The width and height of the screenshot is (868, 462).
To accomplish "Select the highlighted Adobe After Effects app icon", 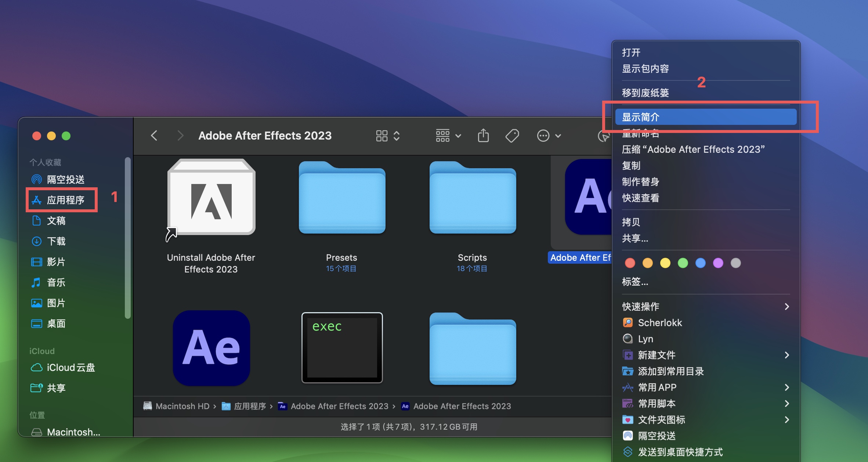I will (588, 198).
